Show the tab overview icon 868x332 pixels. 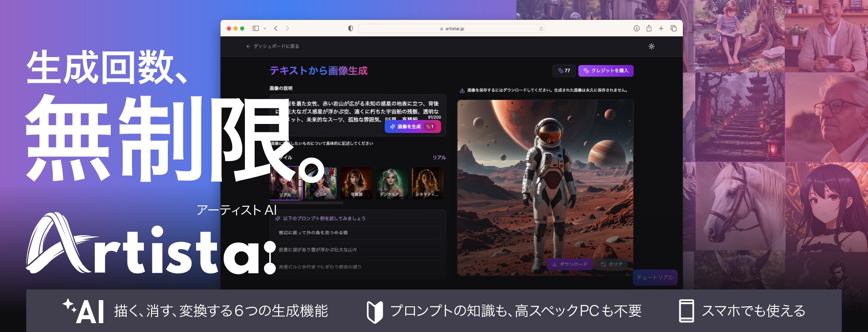674,28
